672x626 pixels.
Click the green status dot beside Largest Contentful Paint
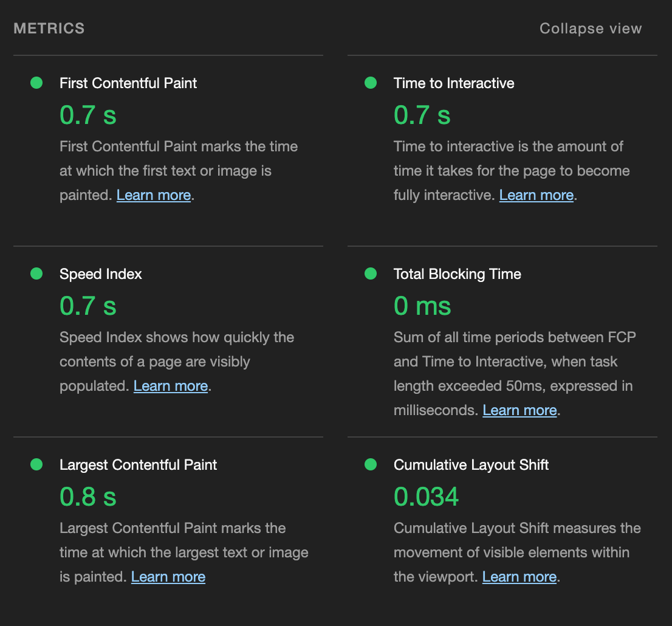(x=36, y=464)
